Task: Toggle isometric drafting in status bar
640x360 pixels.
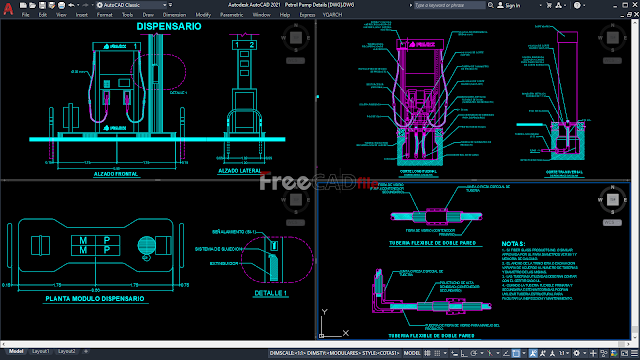Action: coord(490,353)
